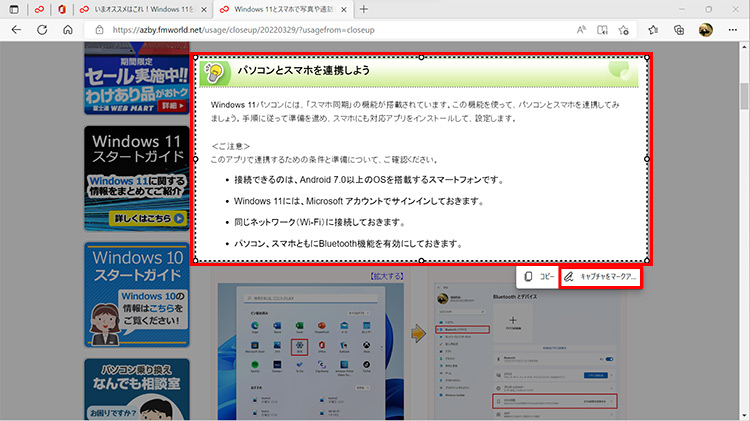Viewport: 750px width, 421px height.
Task: Open the Windows 10 スタートガイド banner
Action: point(136,295)
